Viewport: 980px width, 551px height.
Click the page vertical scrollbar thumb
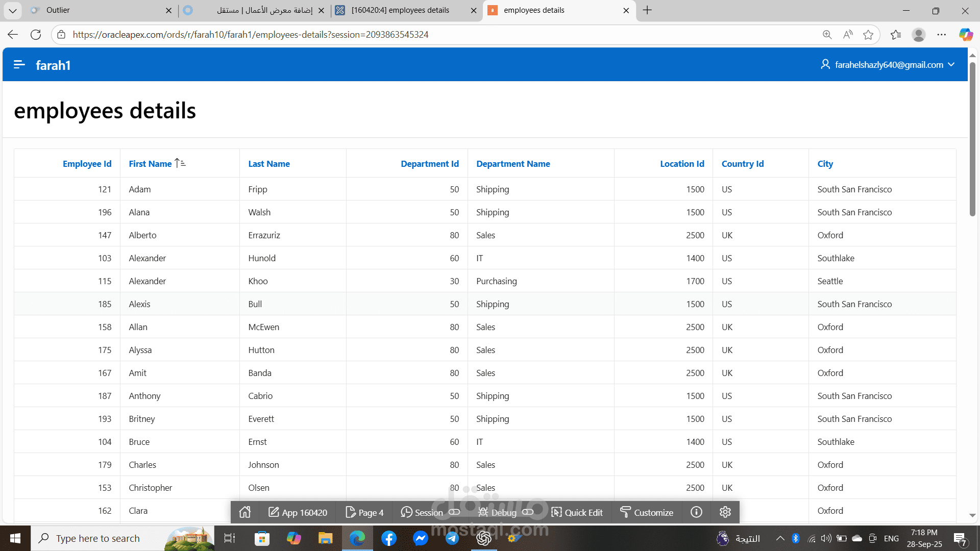(x=972, y=138)
